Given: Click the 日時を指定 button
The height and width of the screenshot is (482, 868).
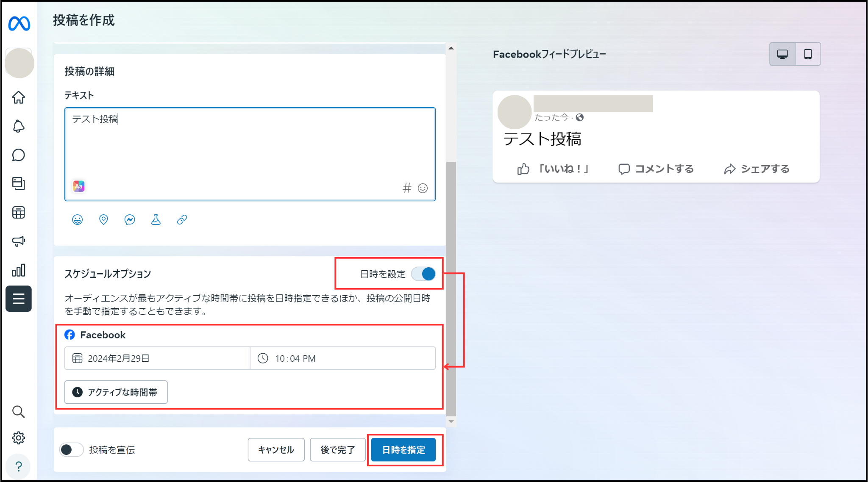Looking at the screenshot, I should click(x=403, y=450).
